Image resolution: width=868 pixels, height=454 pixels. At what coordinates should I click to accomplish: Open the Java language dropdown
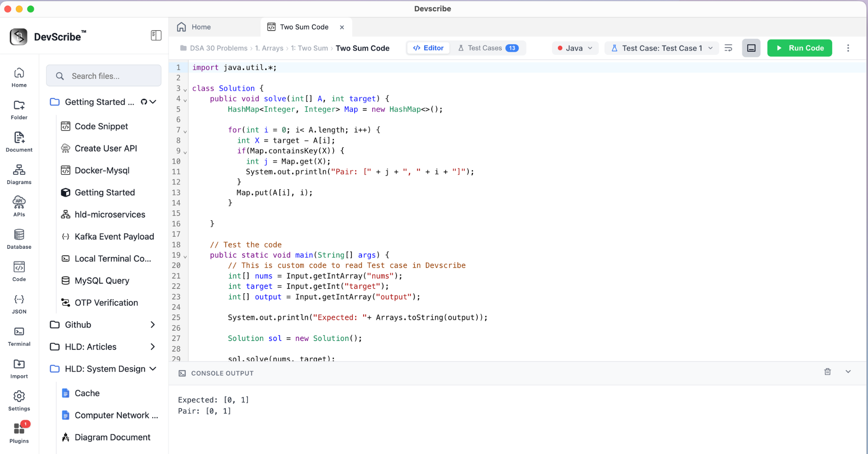pyautogui.click(x=575, y=48)
